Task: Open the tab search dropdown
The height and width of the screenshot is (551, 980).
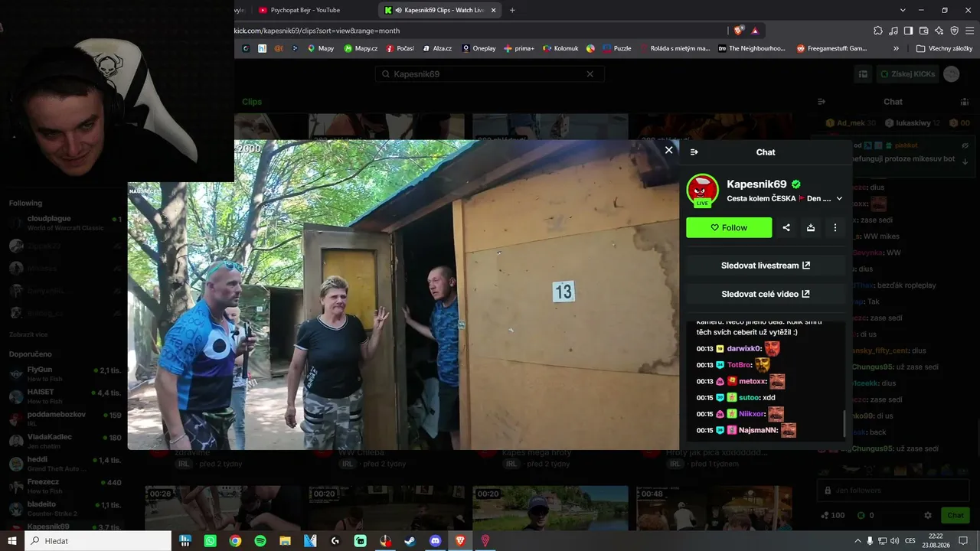Action: [903, 10]
